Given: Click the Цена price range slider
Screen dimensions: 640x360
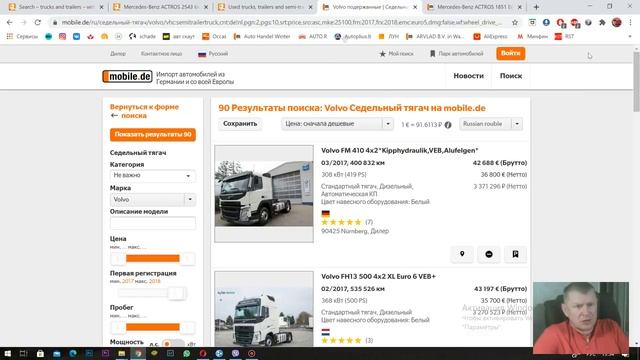Looking at the screenshot, I should click(153, 258).
